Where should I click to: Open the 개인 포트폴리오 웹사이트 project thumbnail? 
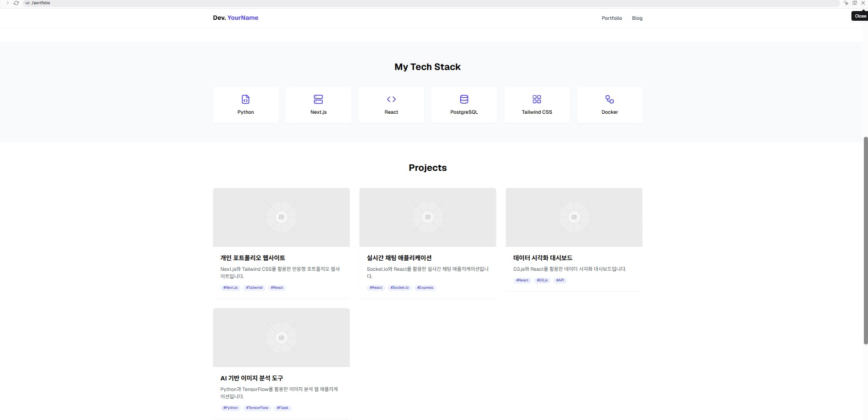click(281, 217)
